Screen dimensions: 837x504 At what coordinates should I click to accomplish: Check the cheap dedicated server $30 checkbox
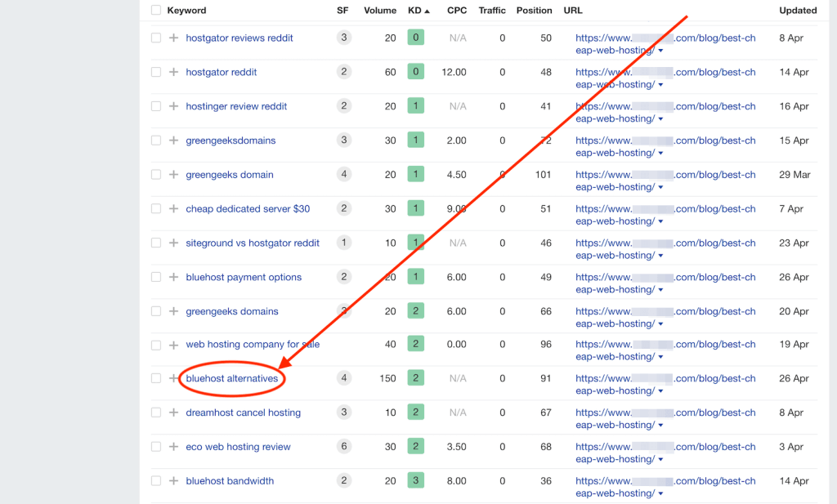point(156,208)
